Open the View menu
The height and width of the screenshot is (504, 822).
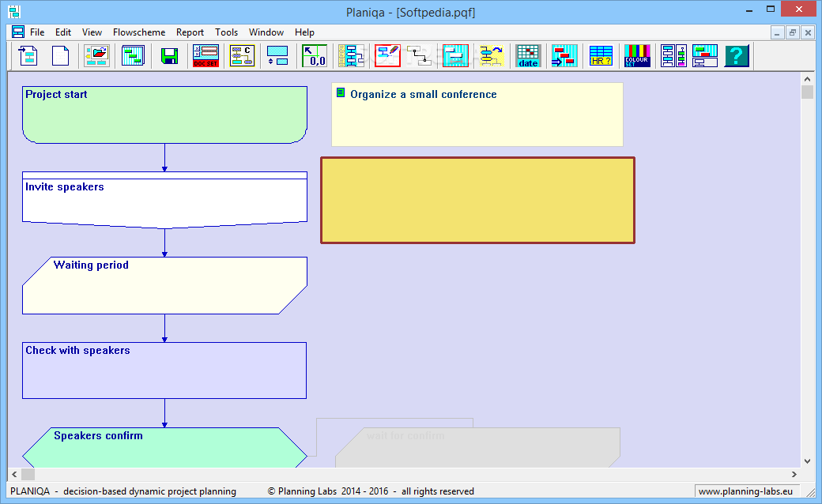pos(92,32)
